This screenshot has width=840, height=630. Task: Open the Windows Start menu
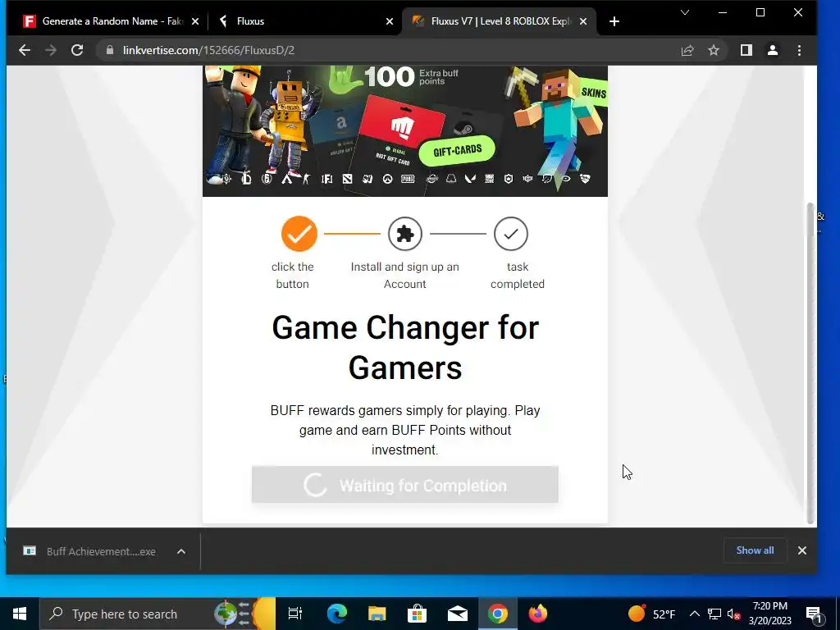tap(20, 614)
